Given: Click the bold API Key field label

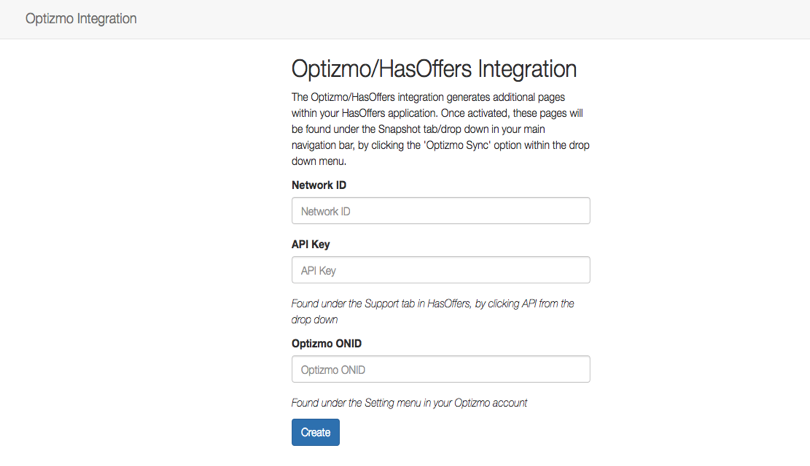Looking at the screenshot, I should tap(310, 244).
